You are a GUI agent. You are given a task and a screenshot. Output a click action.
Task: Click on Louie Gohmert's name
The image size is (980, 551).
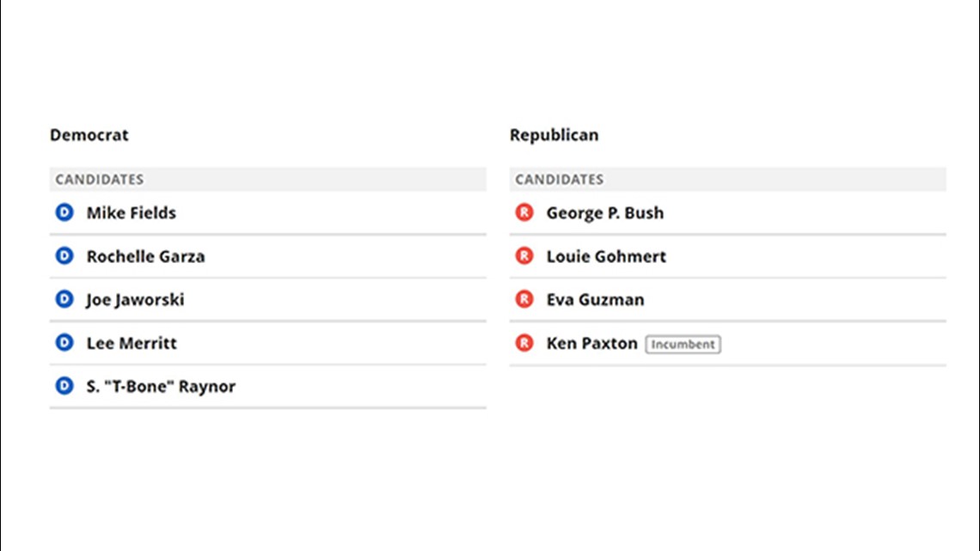606,256
